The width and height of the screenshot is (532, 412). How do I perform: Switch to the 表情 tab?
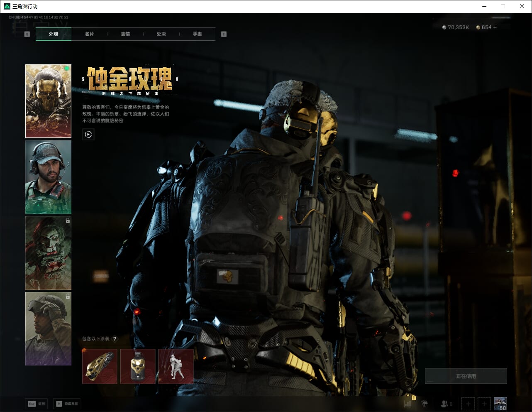coord(125,34)
